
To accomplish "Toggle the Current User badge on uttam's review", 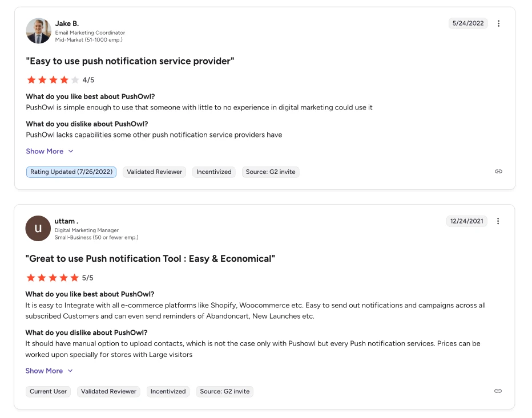I will pos(48,391).
